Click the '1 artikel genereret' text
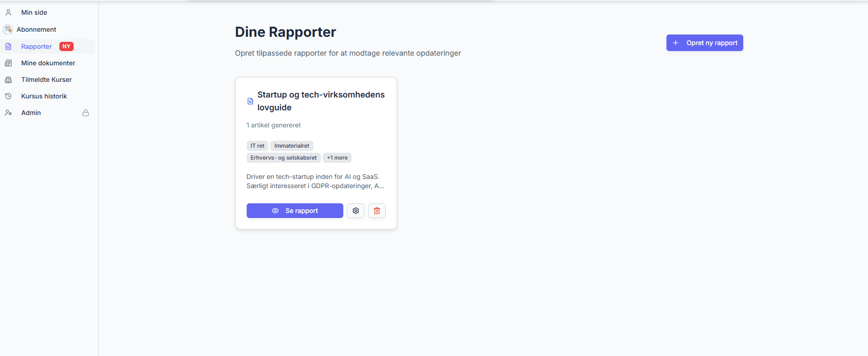 click(273, 125)
